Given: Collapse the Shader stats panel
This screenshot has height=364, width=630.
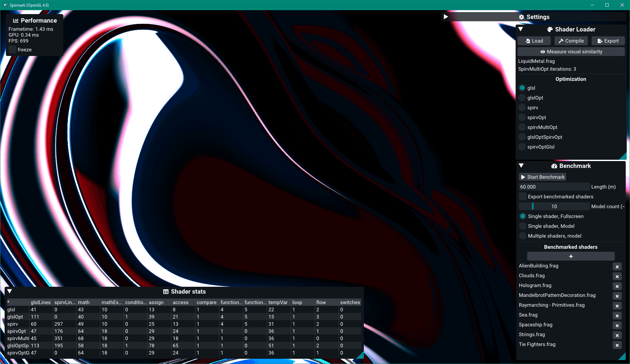Looking at the screenshot, I should click(10, 291).
